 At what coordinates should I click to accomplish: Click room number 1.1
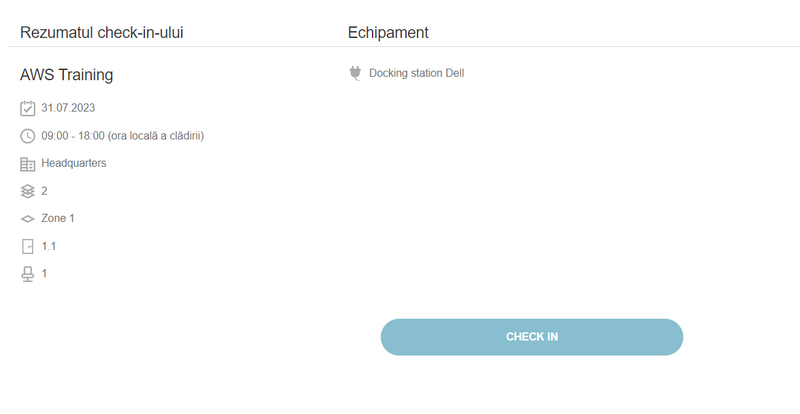[49, 246]
